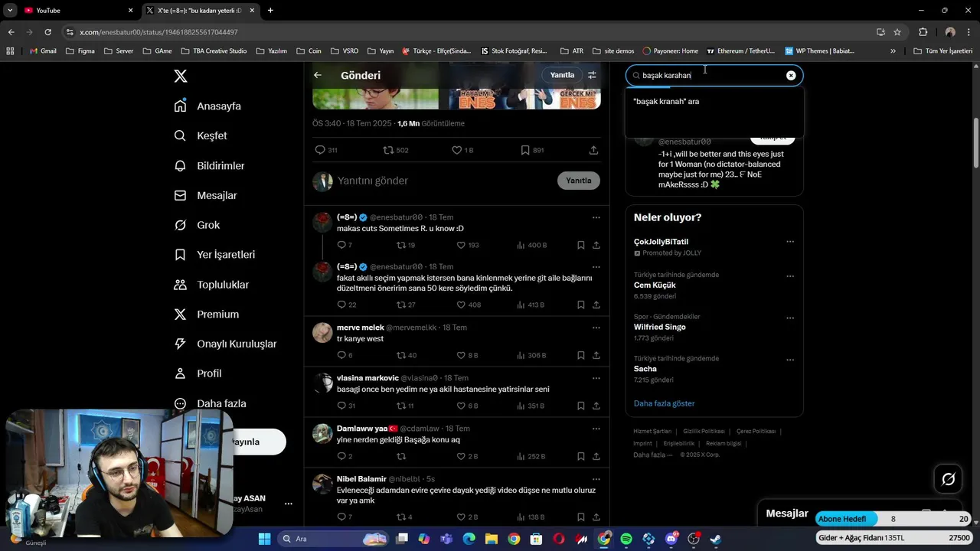The width and height of the screenshot is (980, 551).
Task: Bookmark the merve melek reply
Action: tap(581, 355)
